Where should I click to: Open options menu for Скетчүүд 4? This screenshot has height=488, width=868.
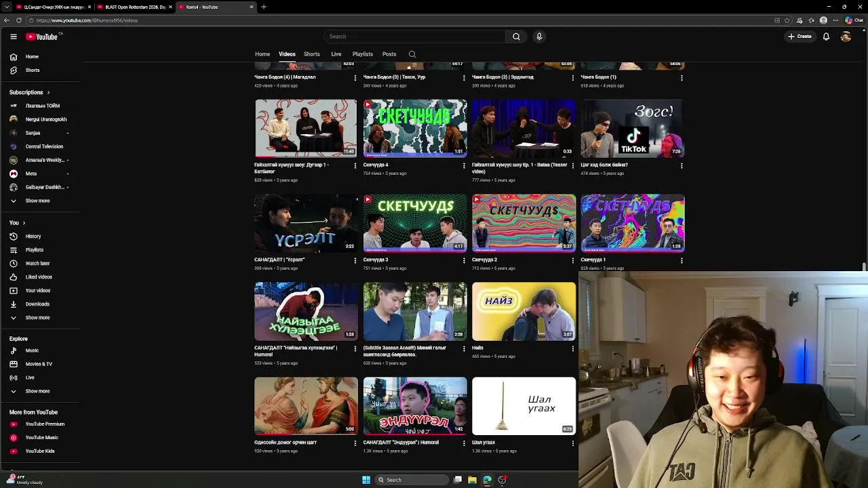(x=464, y=165)
